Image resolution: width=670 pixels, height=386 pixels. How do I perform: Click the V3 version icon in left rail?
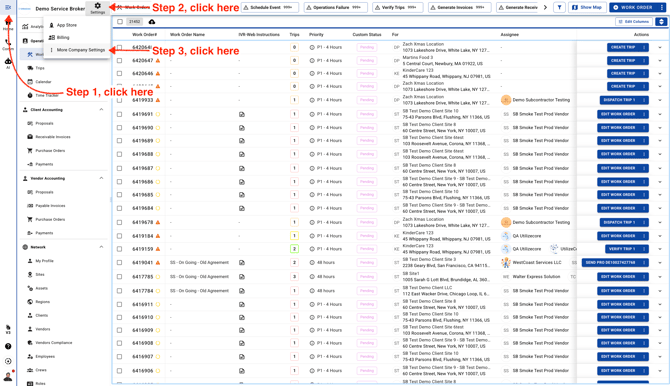(x=8, y=329)
